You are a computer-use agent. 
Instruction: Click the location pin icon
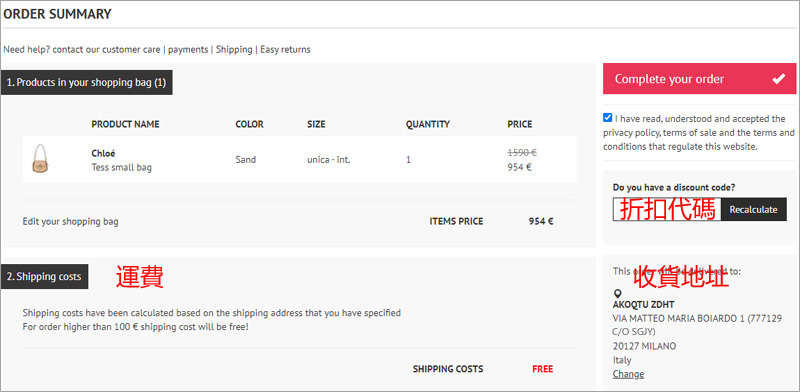(x=618, y=293)
